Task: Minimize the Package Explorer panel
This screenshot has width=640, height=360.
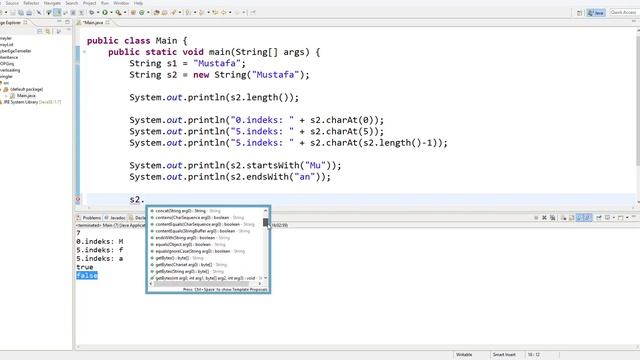Action: click(60, 22)
